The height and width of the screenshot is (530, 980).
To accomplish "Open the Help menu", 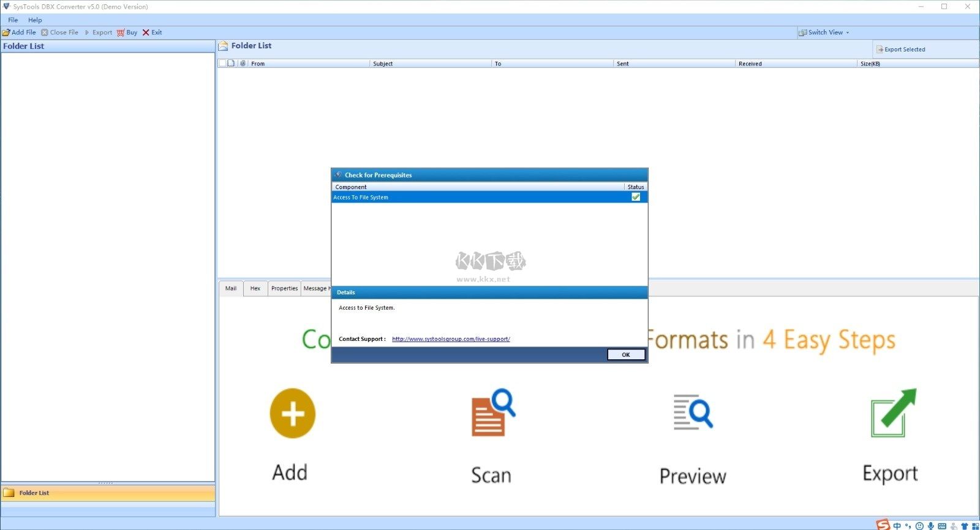I will tap(35, 20).
